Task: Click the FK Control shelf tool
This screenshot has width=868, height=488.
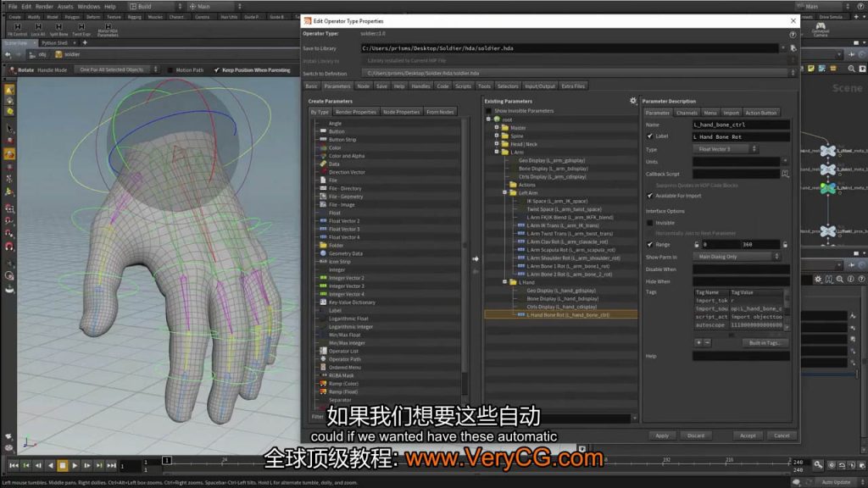Action: 17,30
